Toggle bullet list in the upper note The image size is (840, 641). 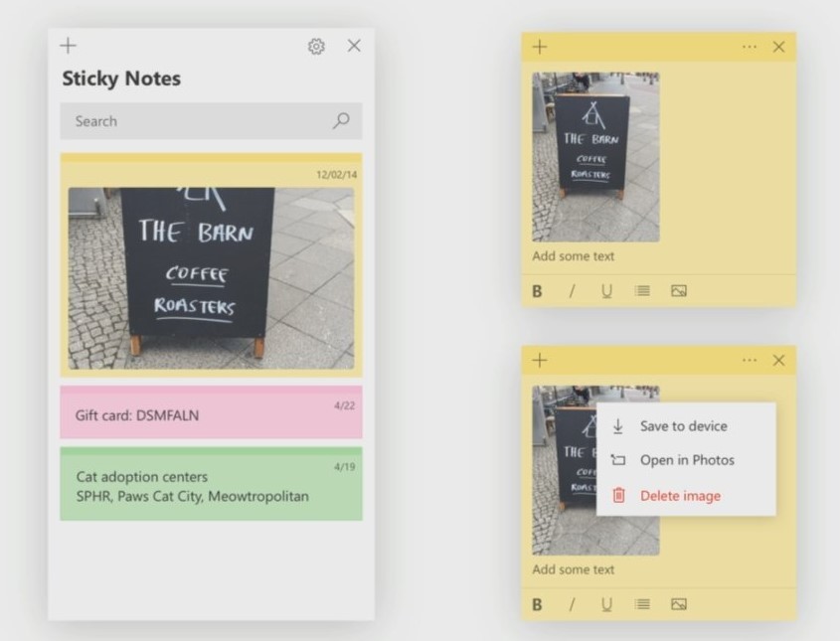point(642,291)
